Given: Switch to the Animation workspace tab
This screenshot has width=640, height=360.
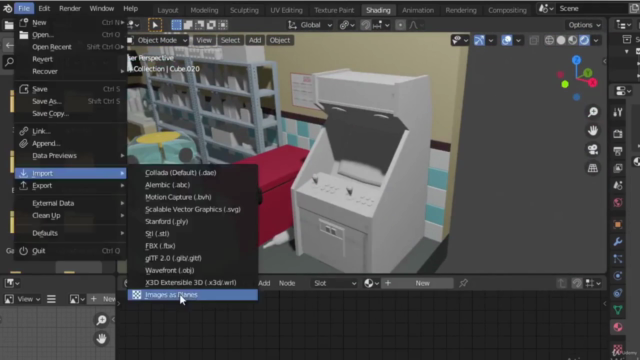Looking at the screenshot, I should 418,10.
